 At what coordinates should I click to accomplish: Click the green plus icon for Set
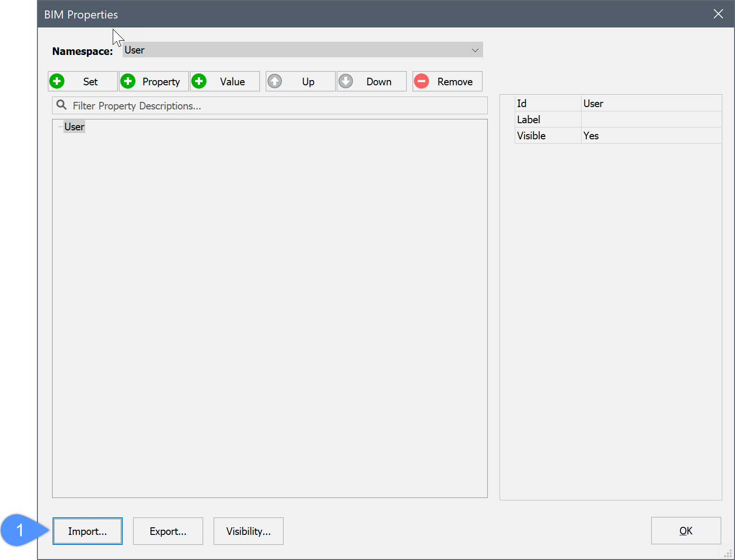[x=57, y=81]
